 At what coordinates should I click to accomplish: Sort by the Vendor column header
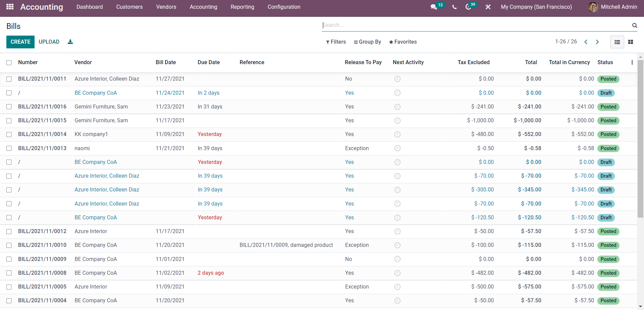(83, 62)
